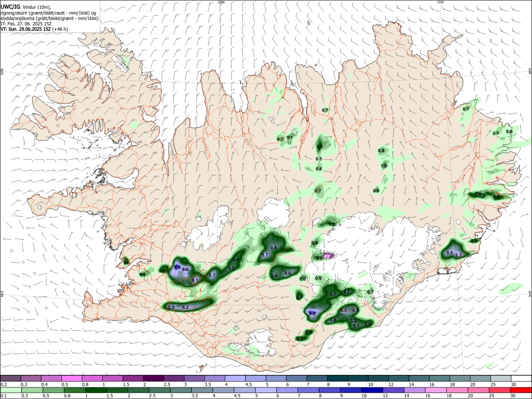Click the '66N' label on the right edge
This screenshot has height=399, width=532.
530,71
